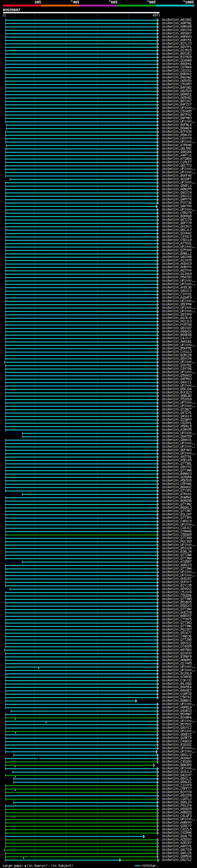Click the query end position 497

coord(155,15)
